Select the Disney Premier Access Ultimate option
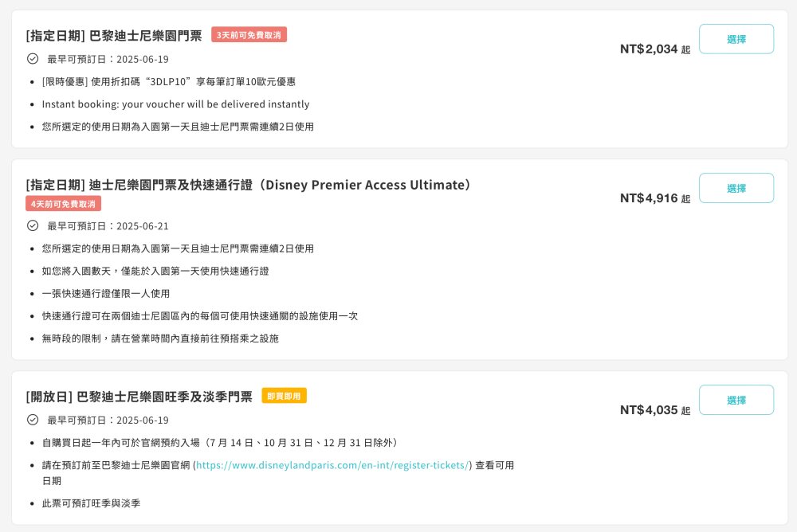Image resolution: width=797 pixels, height=532 pixels. coord(736,188)
